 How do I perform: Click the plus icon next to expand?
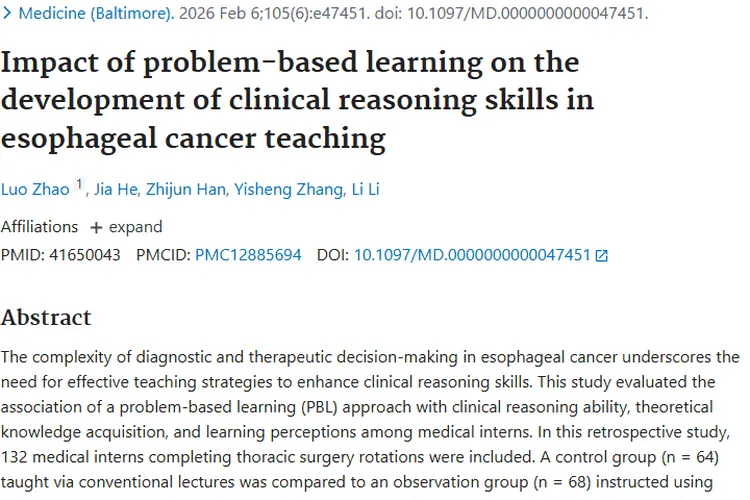click(96, 227)
